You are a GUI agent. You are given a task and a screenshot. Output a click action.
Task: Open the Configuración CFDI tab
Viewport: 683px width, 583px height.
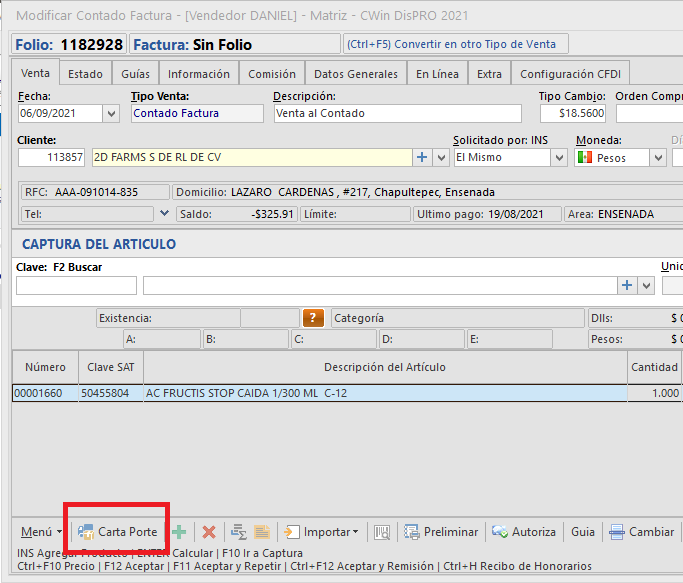[x=570, y=74]
